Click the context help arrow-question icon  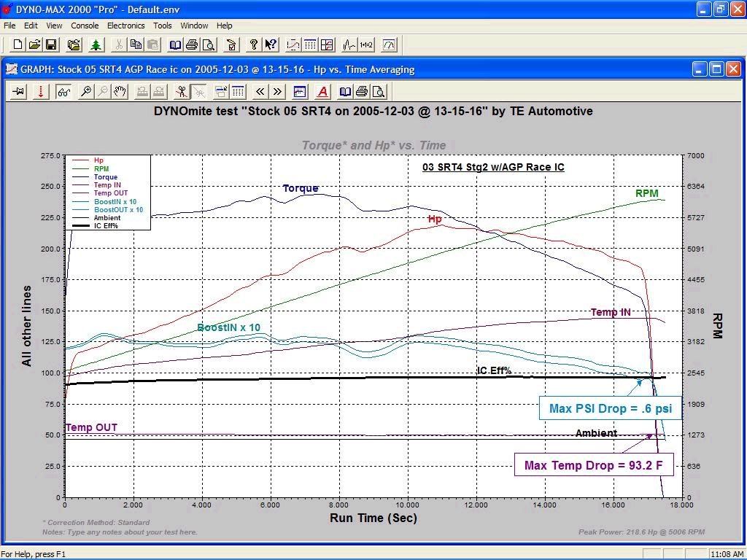[271, 44]
